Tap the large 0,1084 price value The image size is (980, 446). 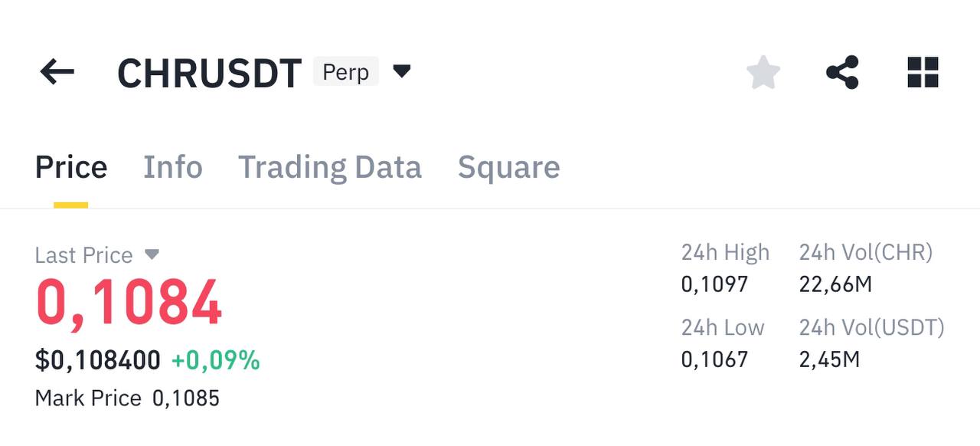[x=129, y=303]
